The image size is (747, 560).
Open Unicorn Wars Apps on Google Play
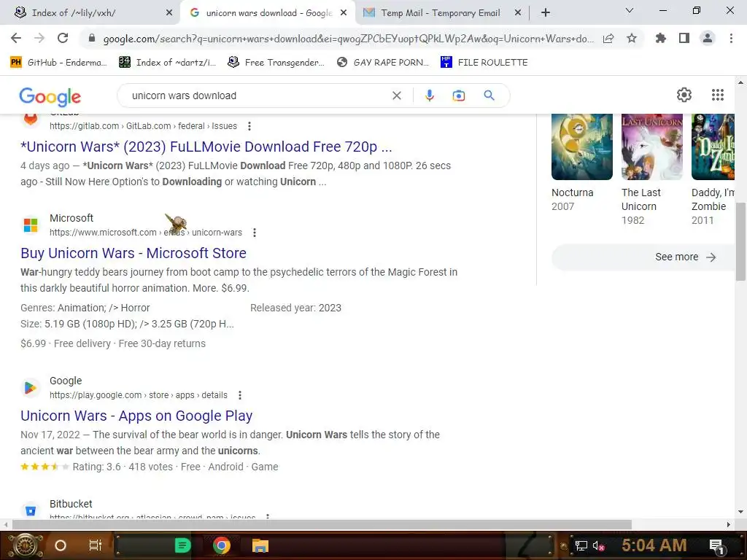point(136,416)
